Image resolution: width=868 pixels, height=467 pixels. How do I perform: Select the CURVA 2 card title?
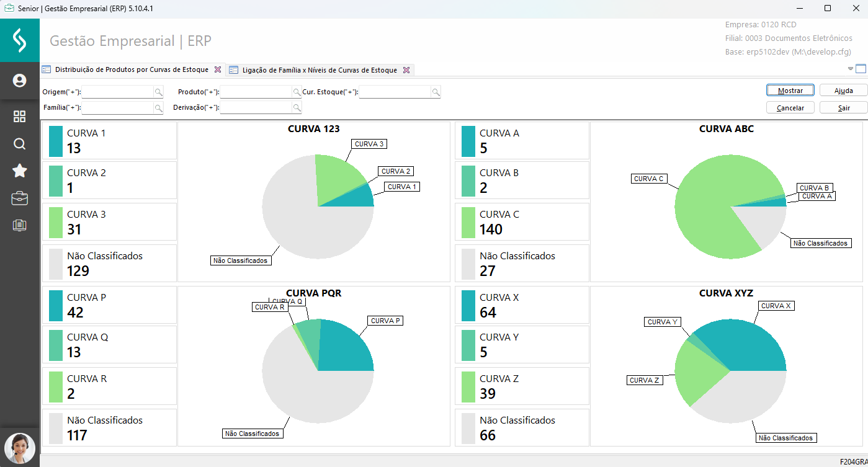point(86,173)
